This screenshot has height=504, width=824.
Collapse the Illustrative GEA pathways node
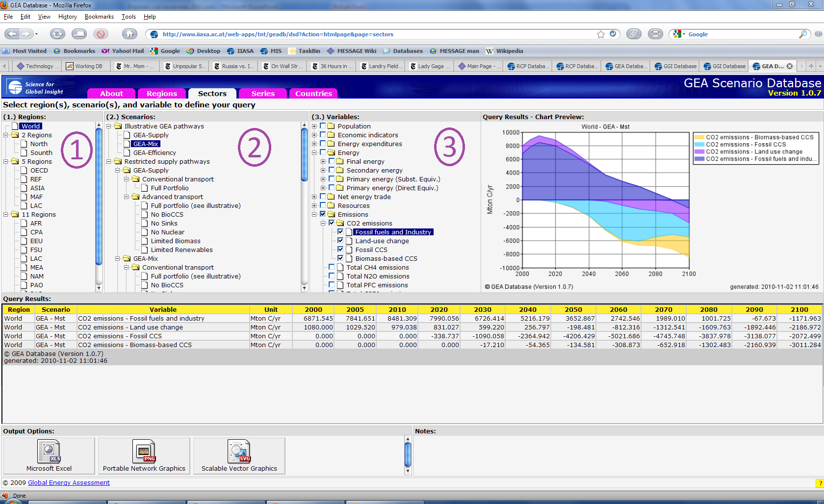(x=109, y=126)
